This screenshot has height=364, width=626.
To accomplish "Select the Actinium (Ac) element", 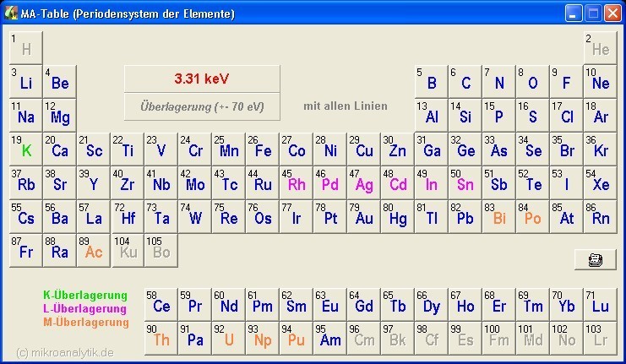I will coord(94,251).
